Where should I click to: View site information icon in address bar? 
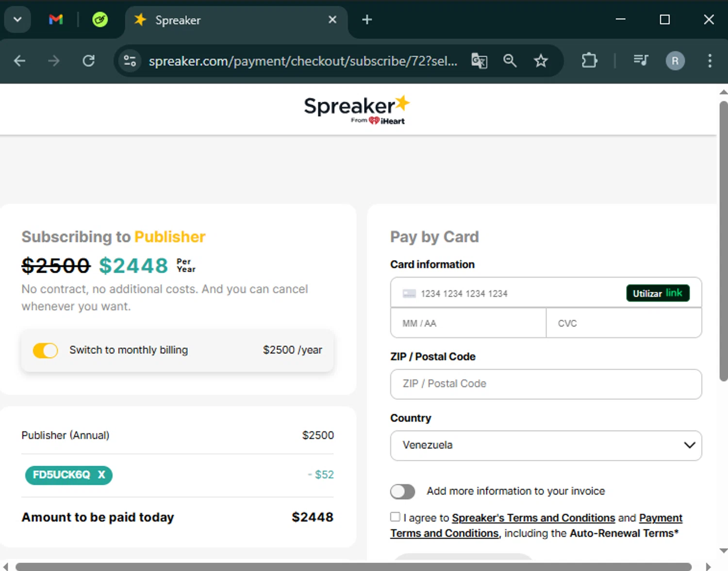click(130, 61)
